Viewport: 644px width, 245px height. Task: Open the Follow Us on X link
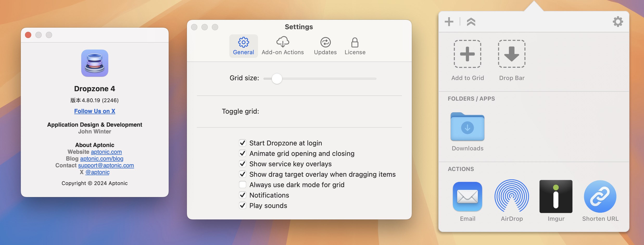[x=95, y=111]
